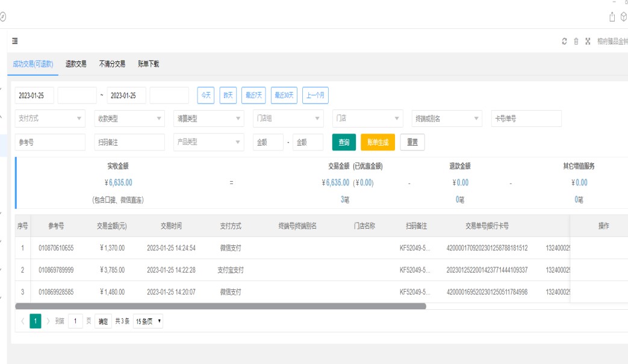This screenshot has height=364, width=628.
Task: Click the trash can icon
Action: (x=576, y=42)
